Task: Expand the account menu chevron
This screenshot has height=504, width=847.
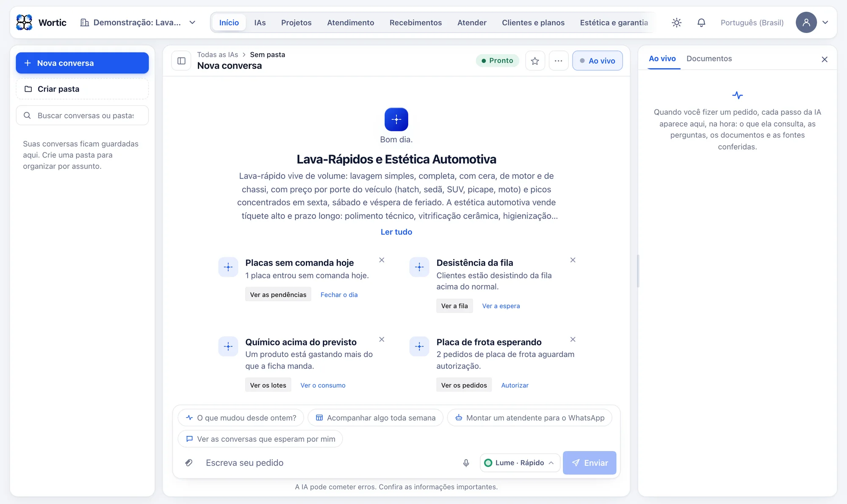Action: click(825, 22)
